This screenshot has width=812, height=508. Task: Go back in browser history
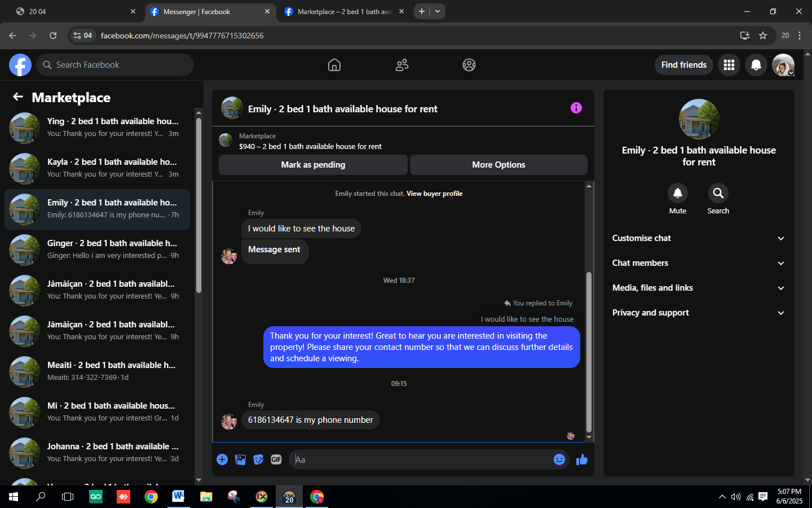tap(12, 36)
